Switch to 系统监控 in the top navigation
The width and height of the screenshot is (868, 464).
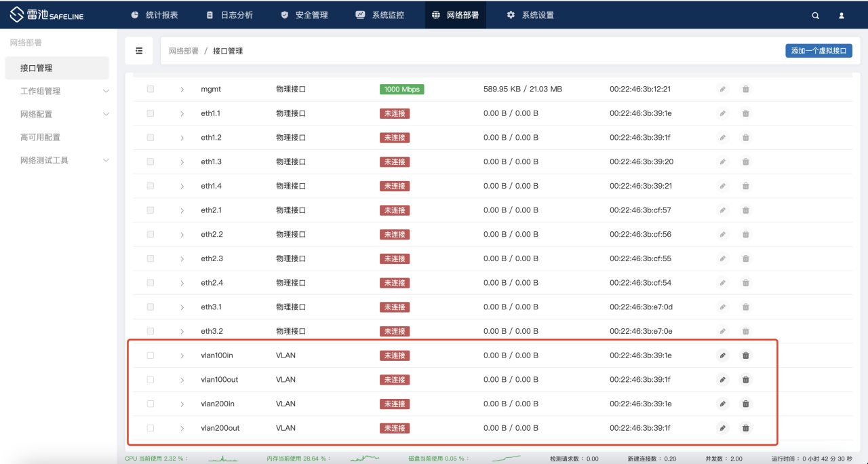[x=382, y=15]
